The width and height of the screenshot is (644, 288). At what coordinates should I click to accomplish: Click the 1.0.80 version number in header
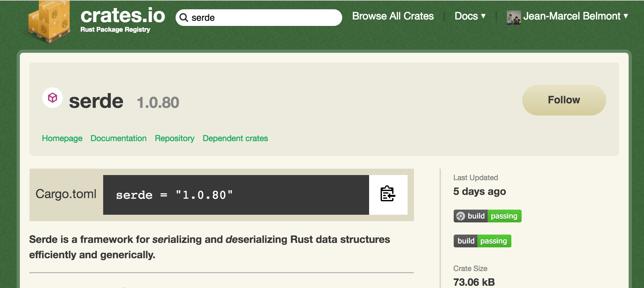[x=158, y=103]
